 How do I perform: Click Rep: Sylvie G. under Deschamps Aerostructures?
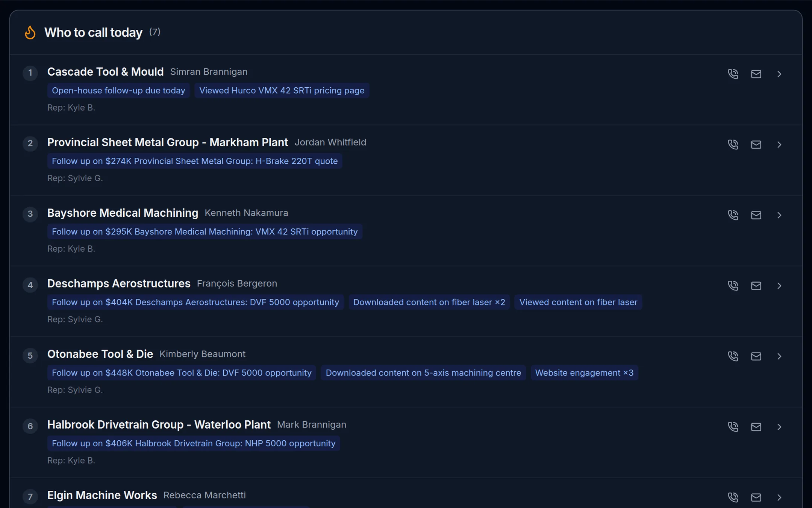[x=75, y=319]
